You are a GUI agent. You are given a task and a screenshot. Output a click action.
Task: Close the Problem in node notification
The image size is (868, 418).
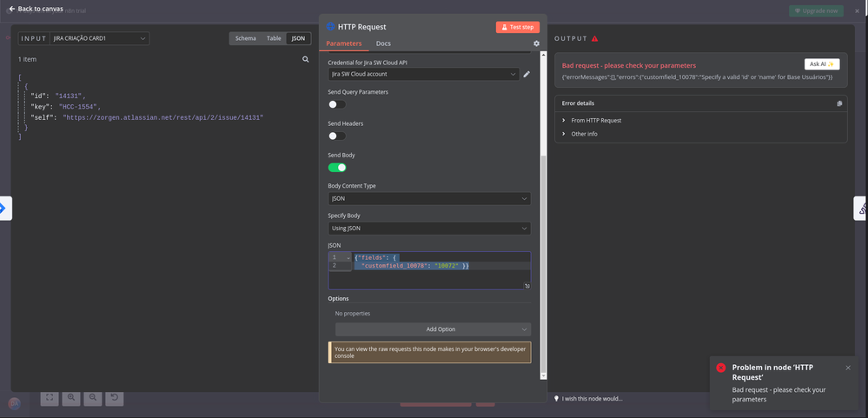pyautogui.click(x=848, y=368)
